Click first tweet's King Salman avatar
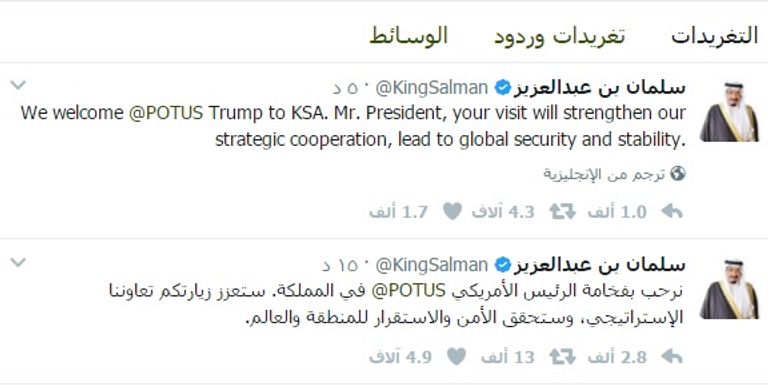The width and height of the screenshot is (768, 385). [x=728, y=112]
